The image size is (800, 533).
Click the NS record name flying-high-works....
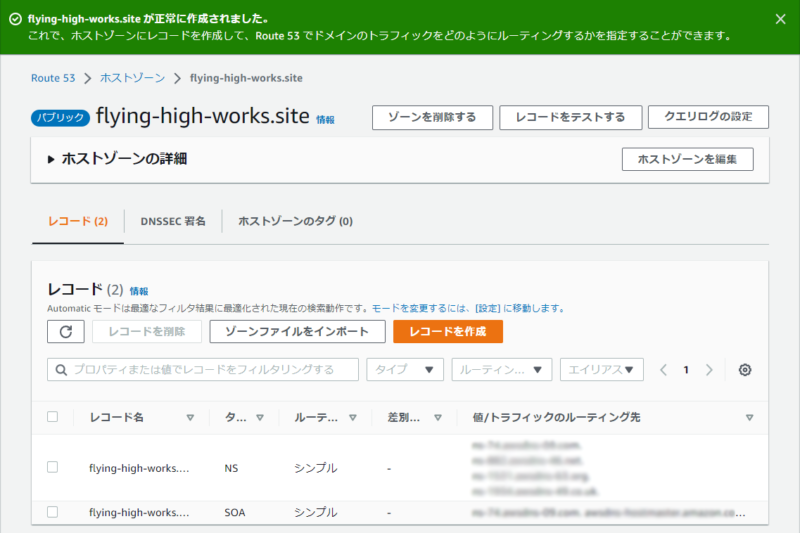139,468
